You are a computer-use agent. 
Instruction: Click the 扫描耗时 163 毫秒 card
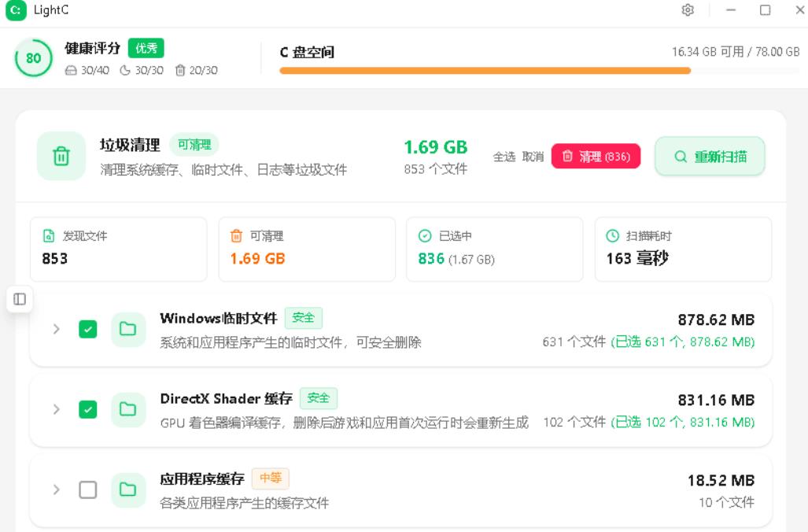click(683, 249)
